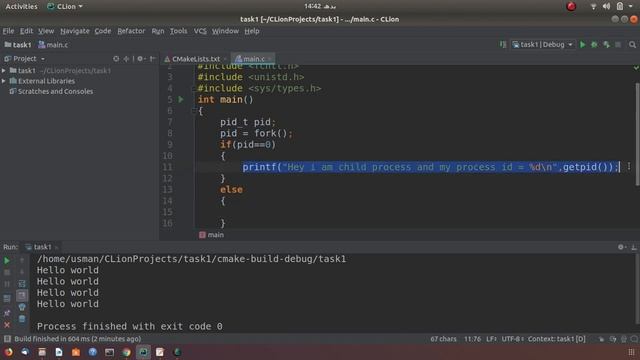
Task: Collapse all in the Project panel
Action: (x=127, y=59)
